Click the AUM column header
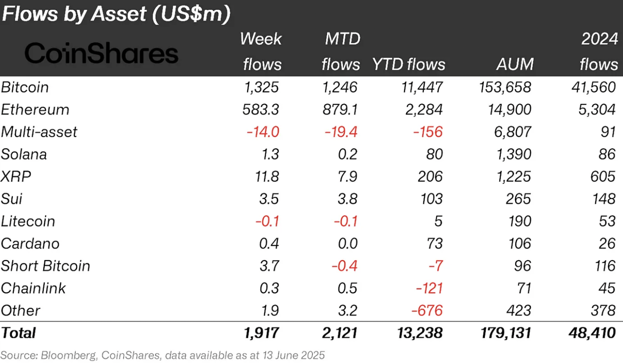The width and height of the screenshot is (623, 364). (515, 64)
